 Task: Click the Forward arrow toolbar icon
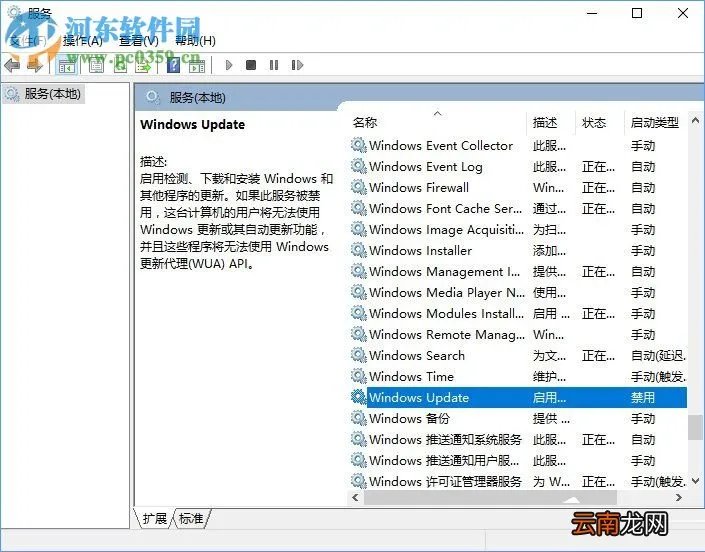[35, 66]
